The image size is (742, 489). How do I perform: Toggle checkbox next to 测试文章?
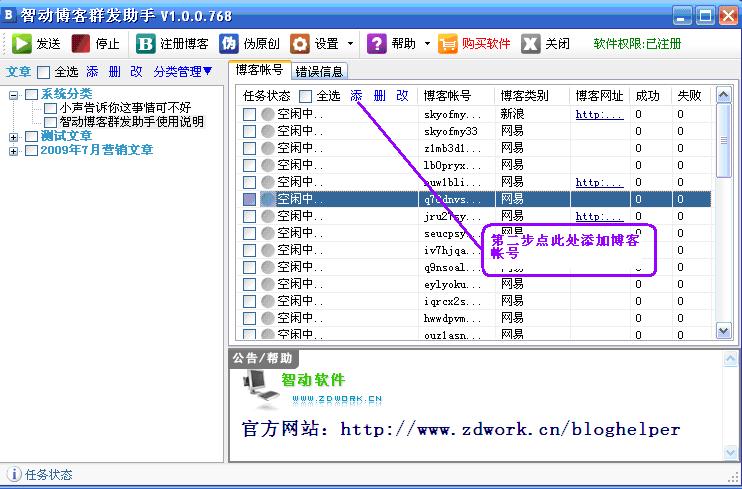click(32, 136)
